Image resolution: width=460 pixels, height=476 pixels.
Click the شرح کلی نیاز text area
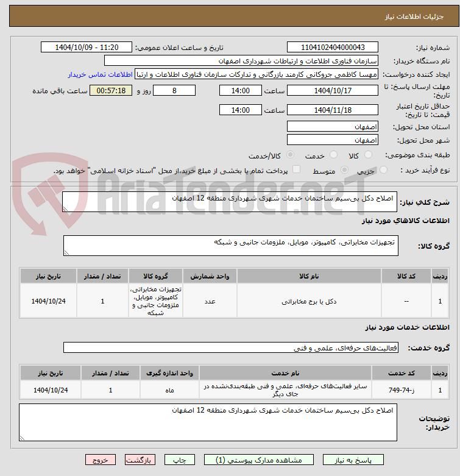(230, 202)
